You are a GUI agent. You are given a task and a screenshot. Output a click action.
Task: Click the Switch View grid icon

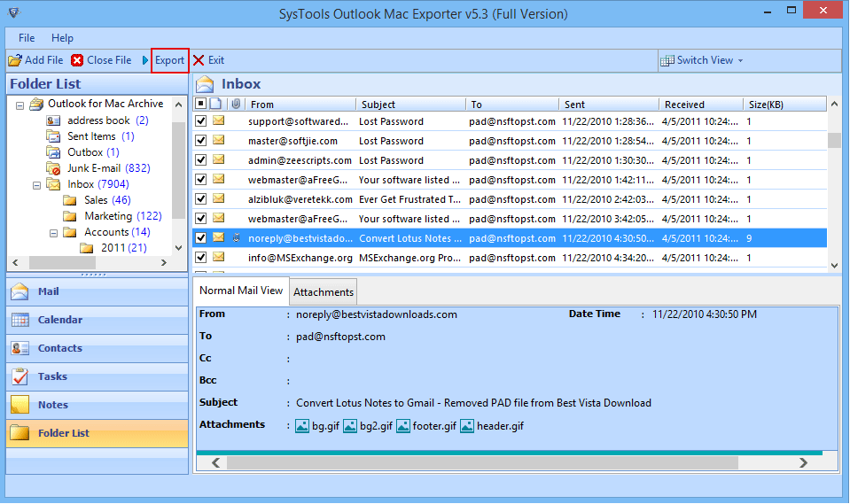click(x=667, y=60)
